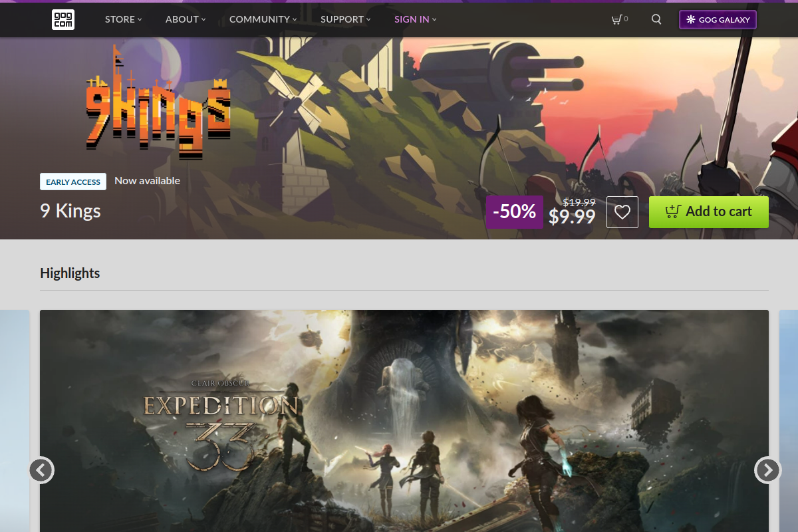Open the COMMUNITY dropdown
The image size is (798, 532).
pyautogui.click(x=263, y=19)
